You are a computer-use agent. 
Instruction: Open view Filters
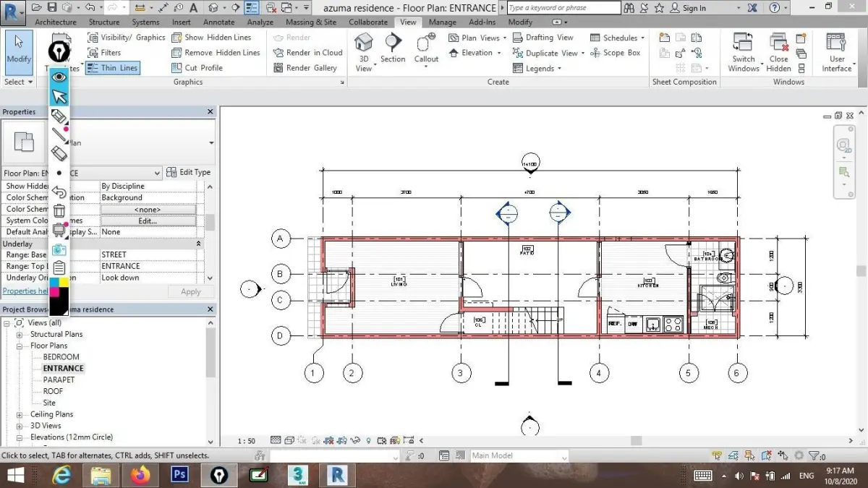(104, 53)
